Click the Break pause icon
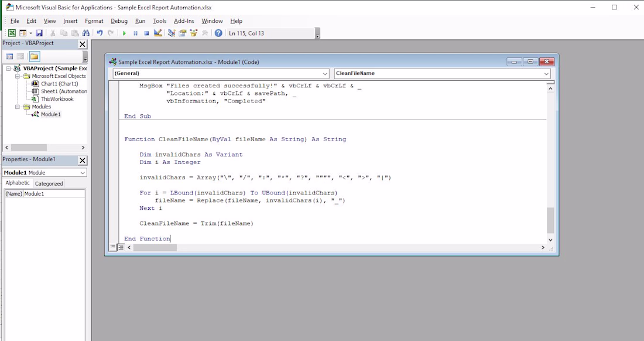Image resolution: width=644 pixels, height=341 pixels. (x=136, y=33)
